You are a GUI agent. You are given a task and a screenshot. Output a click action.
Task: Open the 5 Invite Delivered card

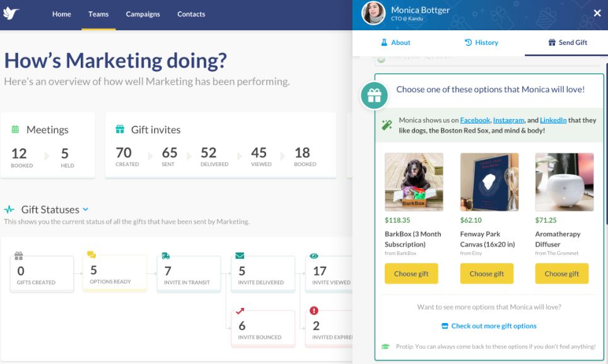[263, 274]
